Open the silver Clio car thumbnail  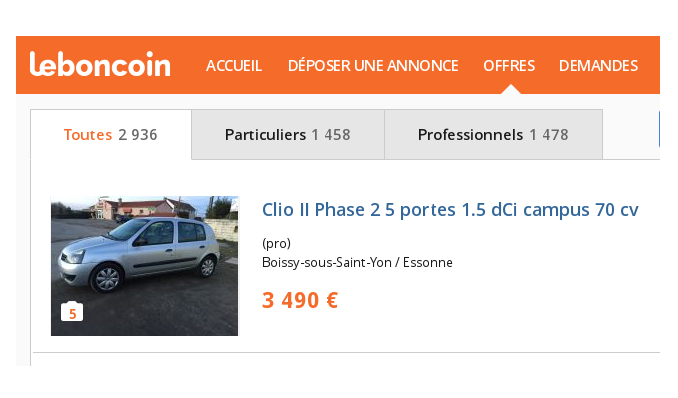point(144,266)
